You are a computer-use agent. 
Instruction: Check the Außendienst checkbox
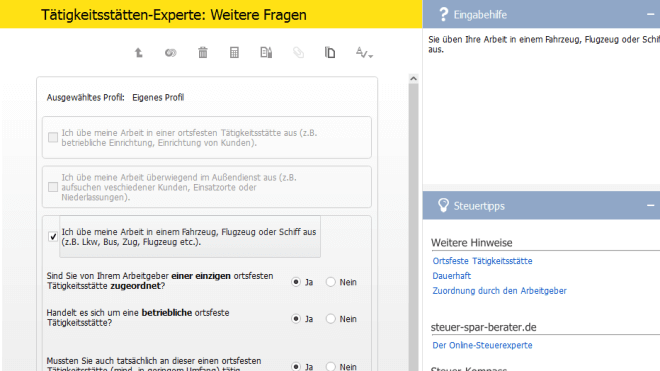53,187
